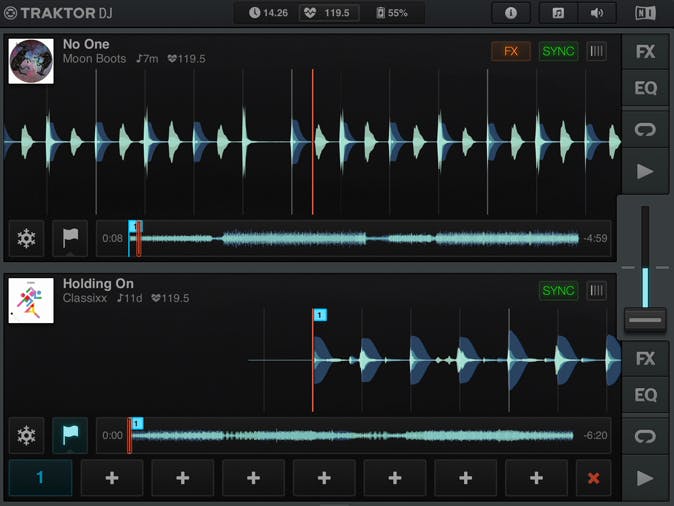This screenshot has width=674, height=506.
Task: Click key label 11d
Action: coord(129,298)
